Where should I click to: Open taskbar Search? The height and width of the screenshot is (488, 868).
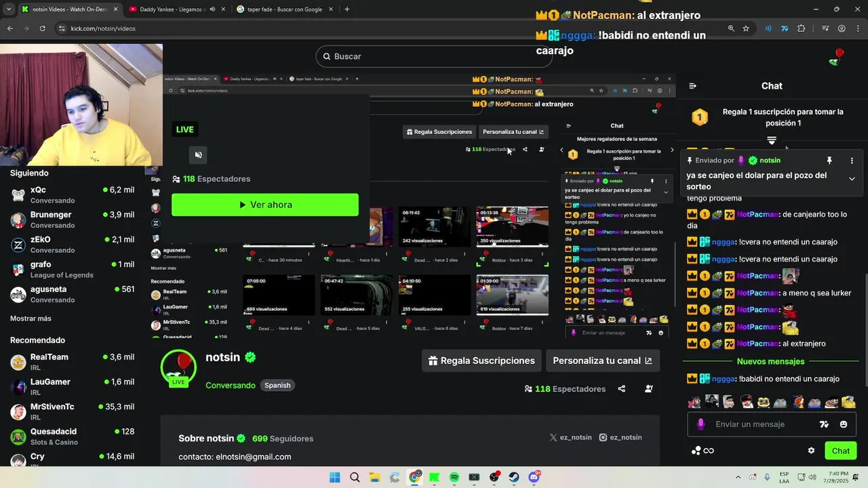point(355,477)
